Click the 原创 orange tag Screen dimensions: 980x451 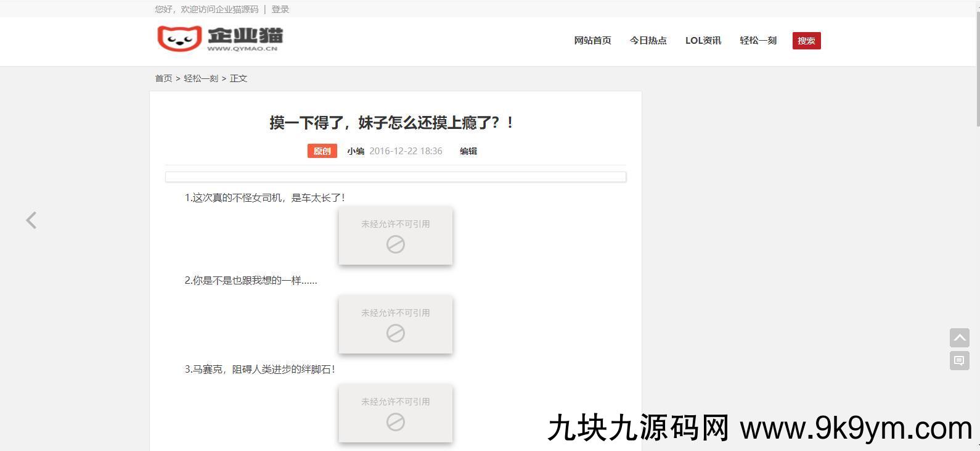pos(322,151)
